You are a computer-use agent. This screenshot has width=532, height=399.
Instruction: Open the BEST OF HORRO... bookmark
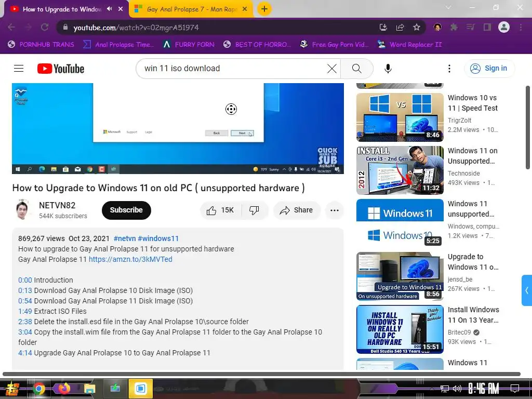tap(257, 45)
